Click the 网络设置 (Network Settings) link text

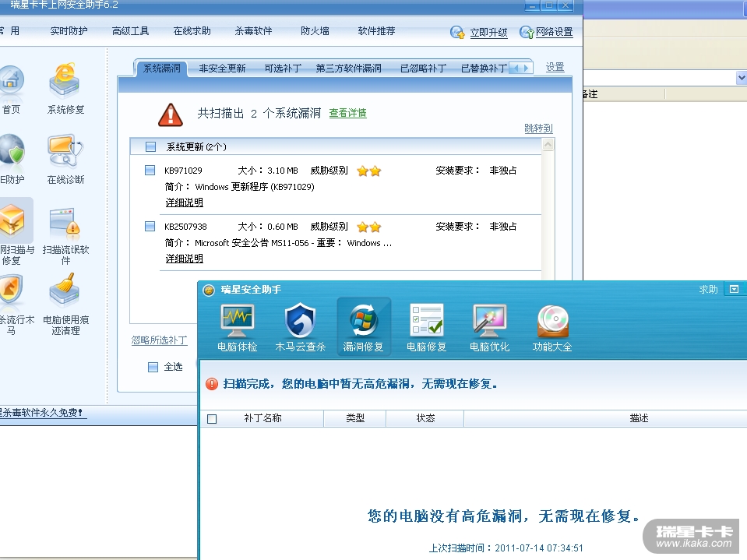554,32
